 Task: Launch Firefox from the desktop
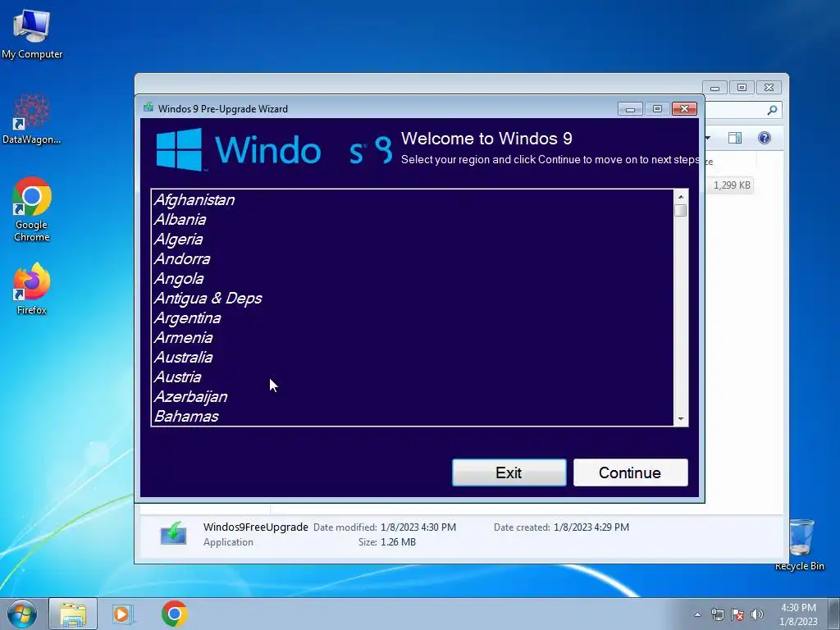coord(32,288)
